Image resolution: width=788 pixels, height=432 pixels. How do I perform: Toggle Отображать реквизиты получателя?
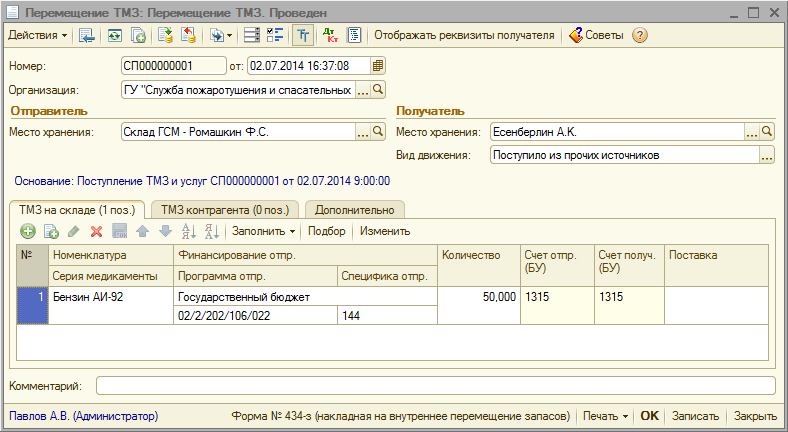tap(464, 35)
